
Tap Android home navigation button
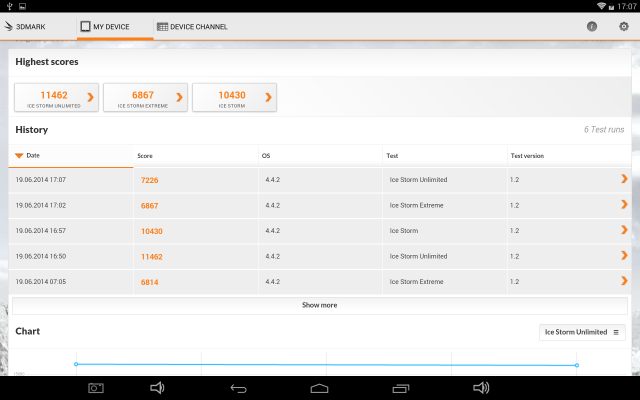pyautogui.click(x=319, y=388)
